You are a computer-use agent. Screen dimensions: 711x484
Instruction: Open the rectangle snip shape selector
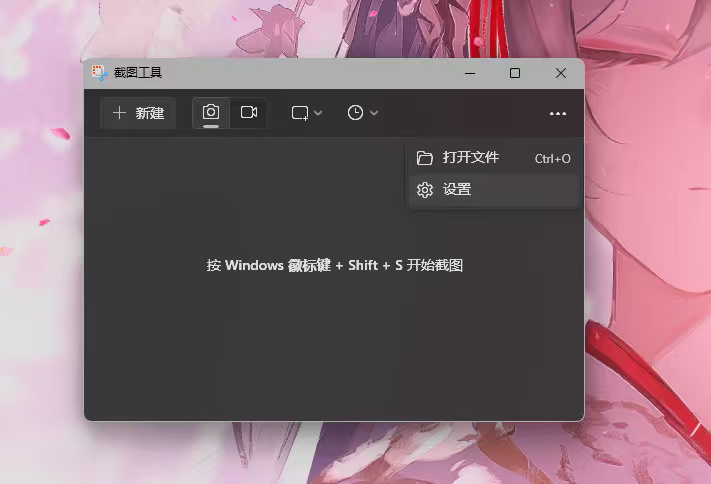click(300, 113)
